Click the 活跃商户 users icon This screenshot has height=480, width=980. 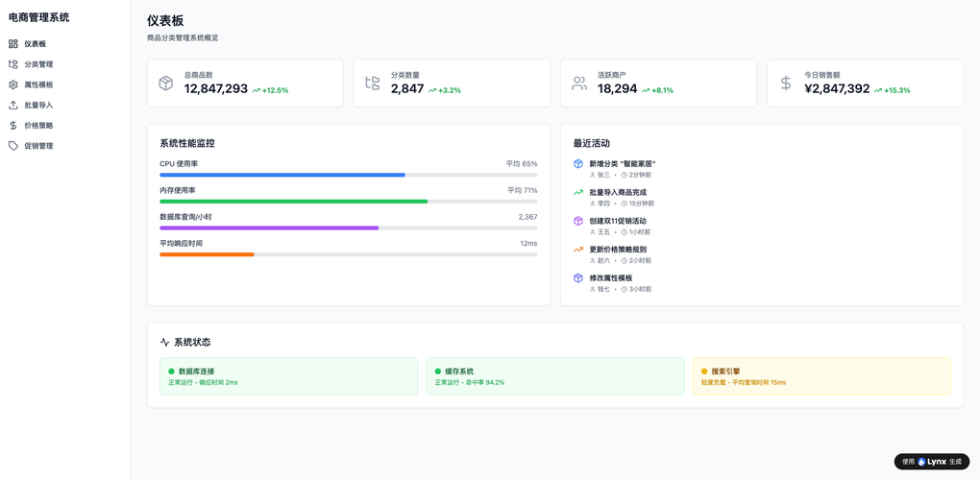point(579,84)
